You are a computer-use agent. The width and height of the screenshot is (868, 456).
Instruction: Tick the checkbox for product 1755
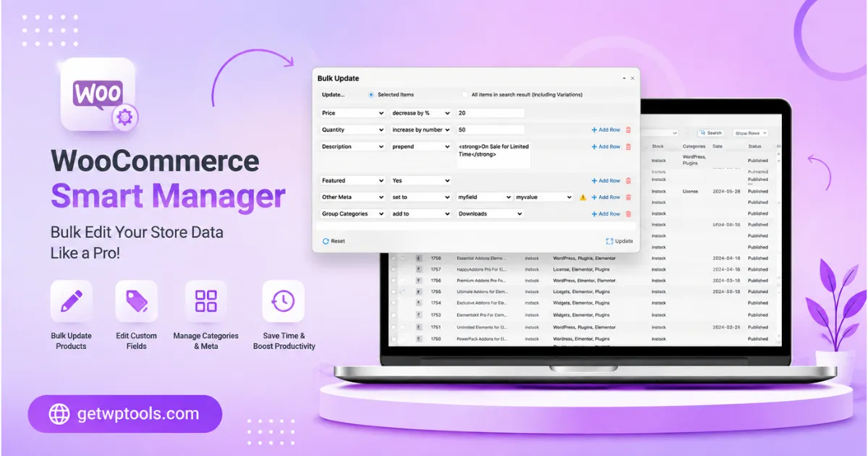click(394, 292)
